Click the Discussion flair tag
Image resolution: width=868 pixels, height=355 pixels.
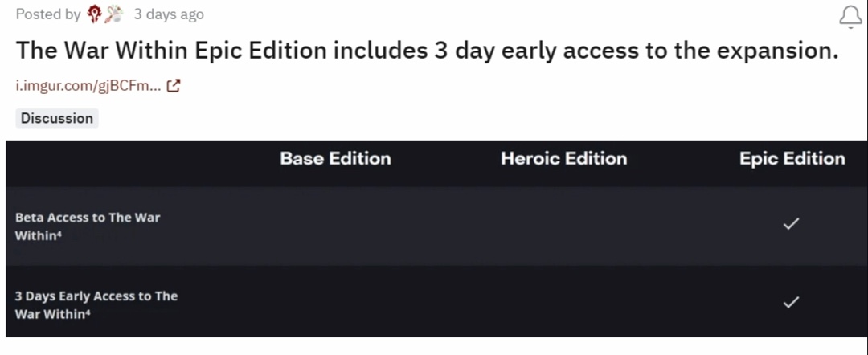tap(57, 118)
